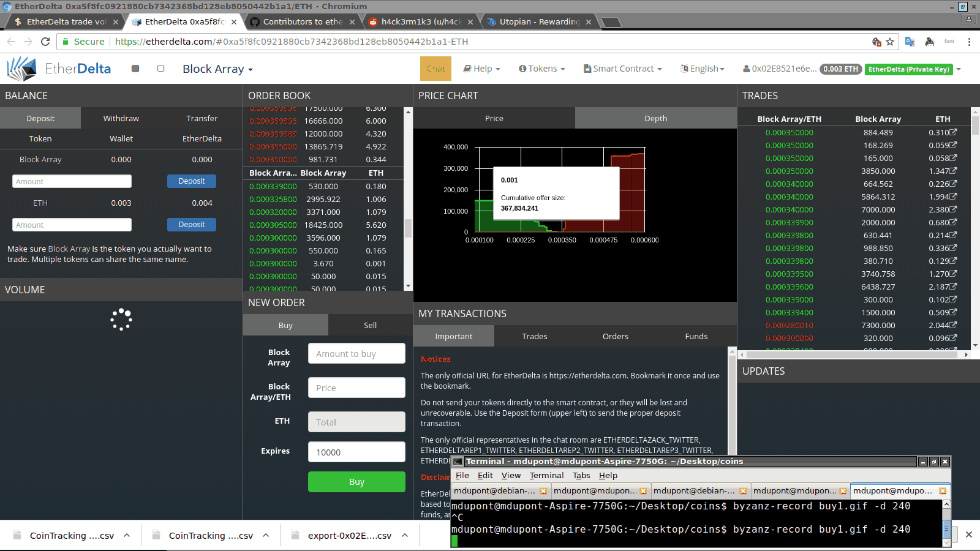Viewport: 980px width, 551px height.
Task: Click Deposit button for Block Array
Action: pyautogui.click(x=192, y=181)
